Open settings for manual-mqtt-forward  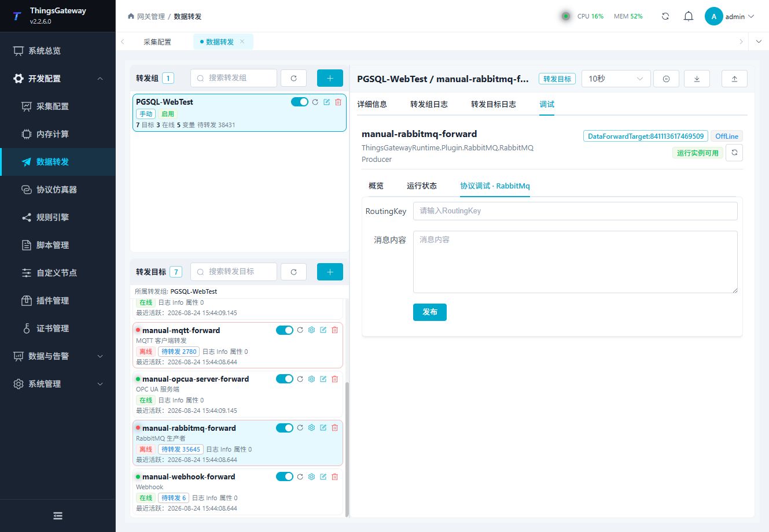coord(311,330)
